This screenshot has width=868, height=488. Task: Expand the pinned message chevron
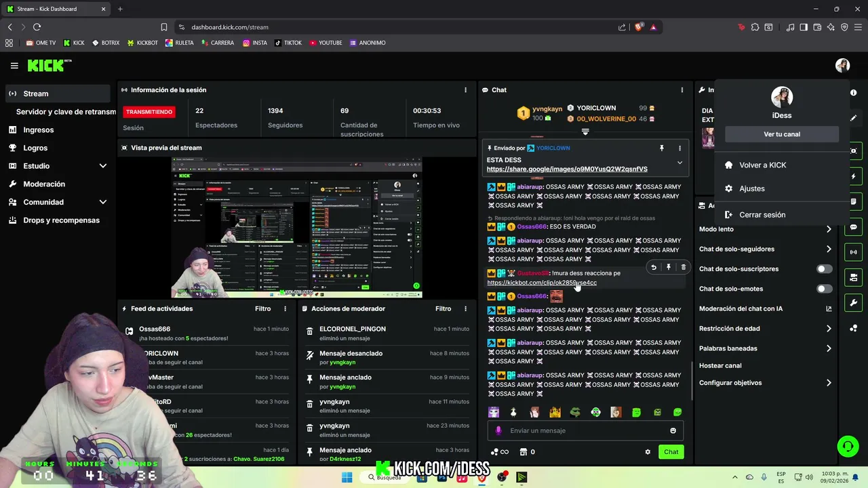click(x=679, y=163)
